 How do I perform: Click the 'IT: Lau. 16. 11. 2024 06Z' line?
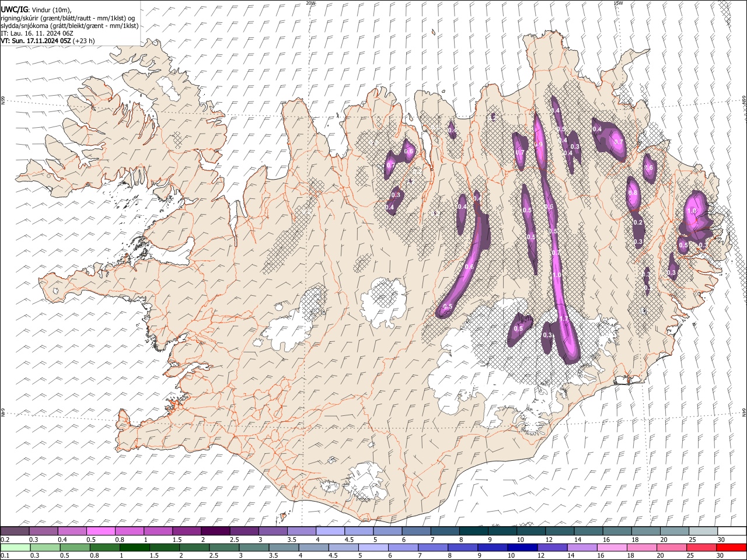click(x=37, y=33)
